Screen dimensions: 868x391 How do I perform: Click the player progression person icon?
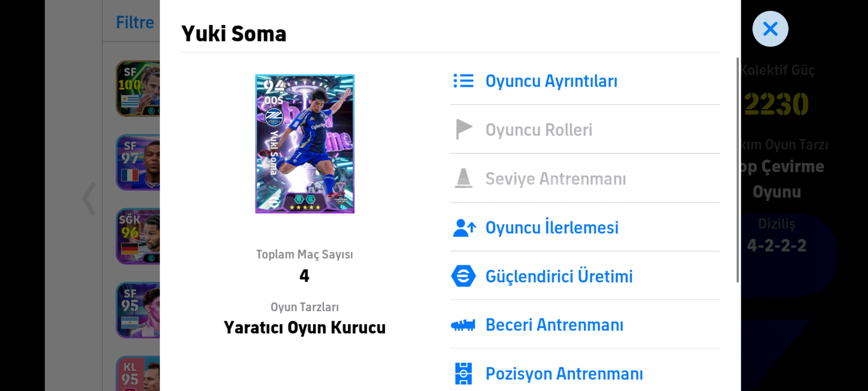point(464,228)
